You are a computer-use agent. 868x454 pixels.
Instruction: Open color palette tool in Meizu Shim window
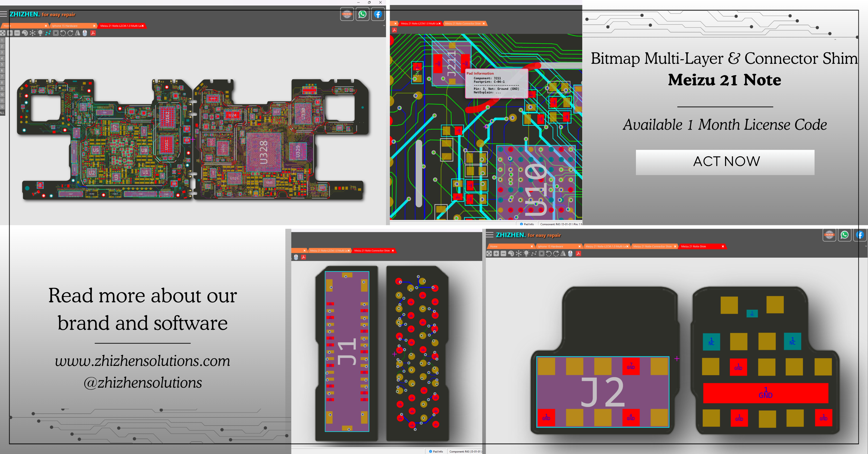[x=511, y=254]
